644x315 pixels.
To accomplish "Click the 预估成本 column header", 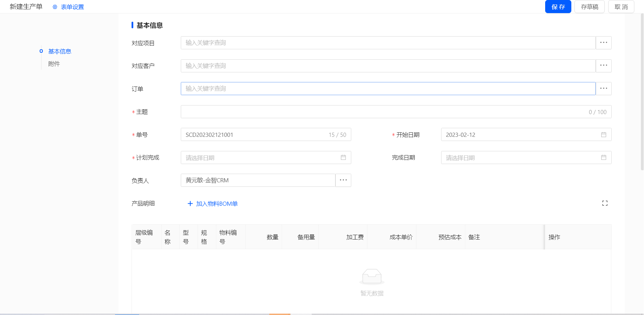I will click(441, 237).
